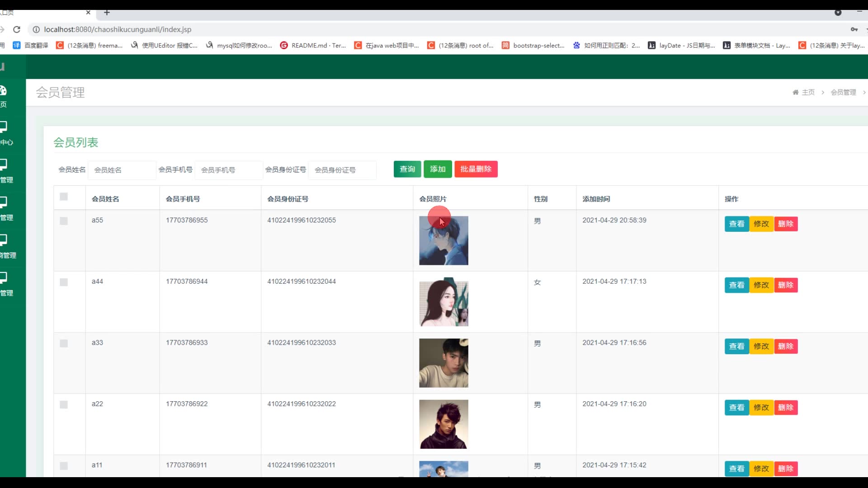This screenshot has height=488, width=868.
Task: Reload the page with refresh icon
Action: (17, 29)
